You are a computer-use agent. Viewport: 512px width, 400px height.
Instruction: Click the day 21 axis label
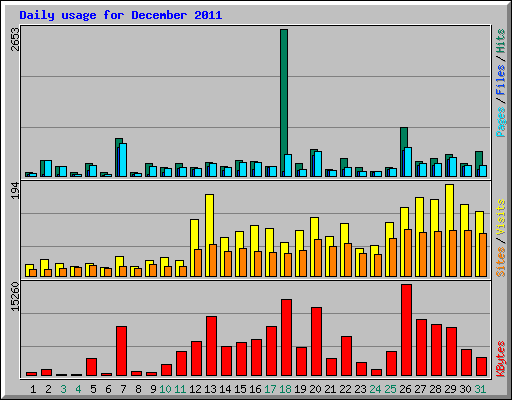coord(330,389)
